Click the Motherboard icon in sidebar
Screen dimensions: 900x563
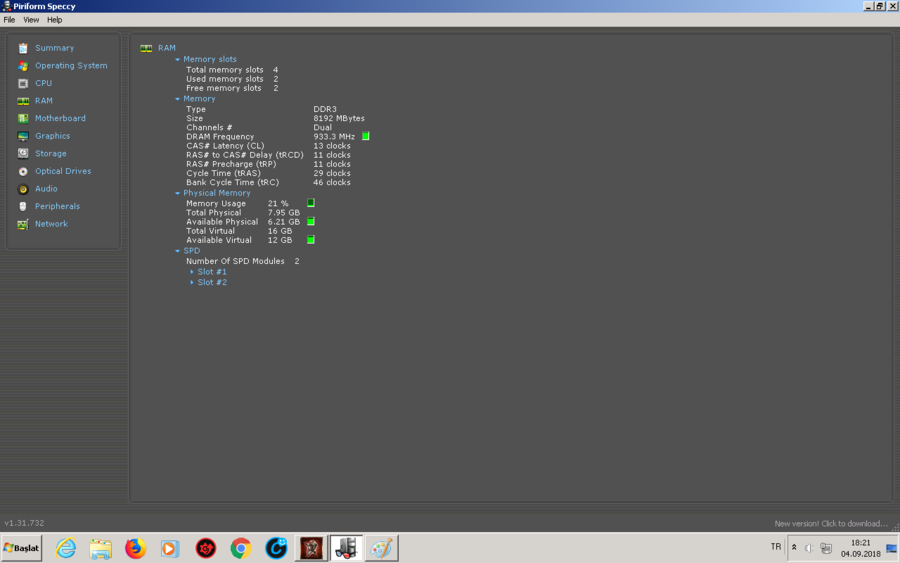click(x=23, y=118)
